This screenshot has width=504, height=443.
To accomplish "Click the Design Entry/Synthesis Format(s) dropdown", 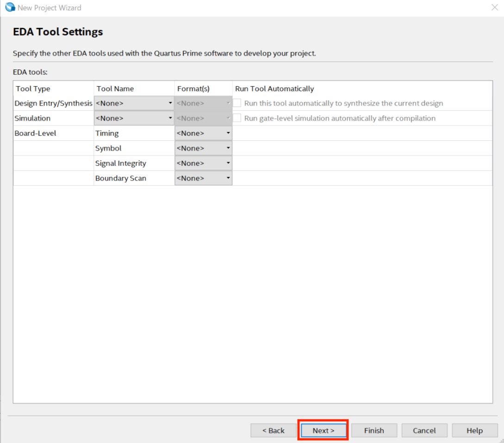I will [203, 103].
